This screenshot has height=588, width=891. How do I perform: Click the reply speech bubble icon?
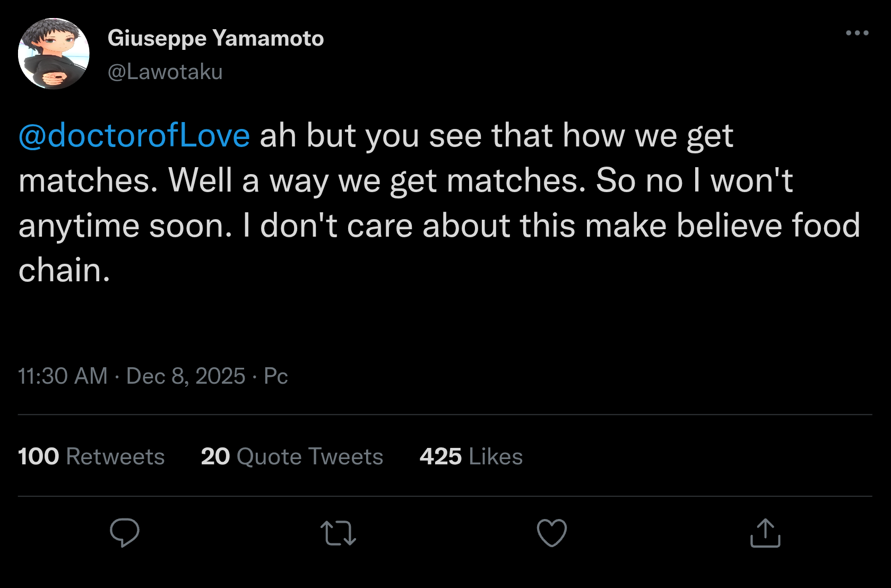pyautogui.click(x=125, y=532)
